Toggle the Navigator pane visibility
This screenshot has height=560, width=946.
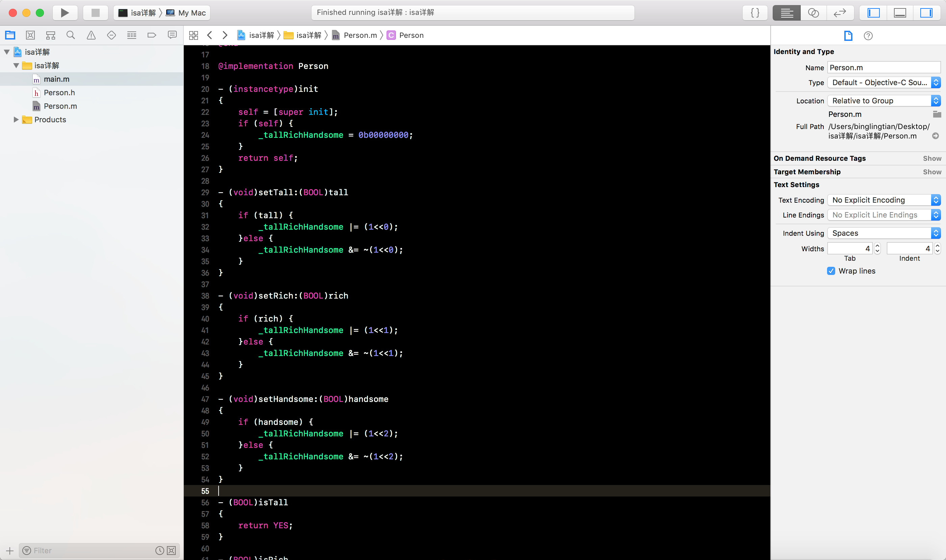click(873, 13)
